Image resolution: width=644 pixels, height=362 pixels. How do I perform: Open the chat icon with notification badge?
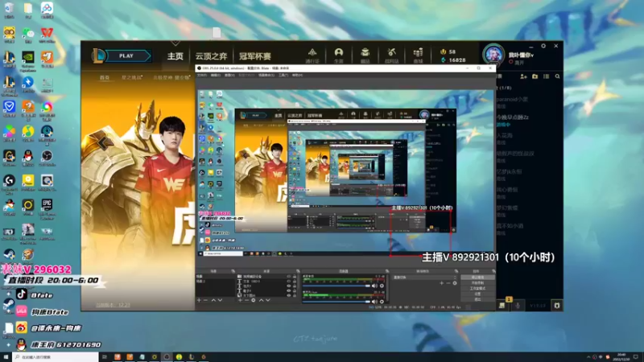point(502,306)
